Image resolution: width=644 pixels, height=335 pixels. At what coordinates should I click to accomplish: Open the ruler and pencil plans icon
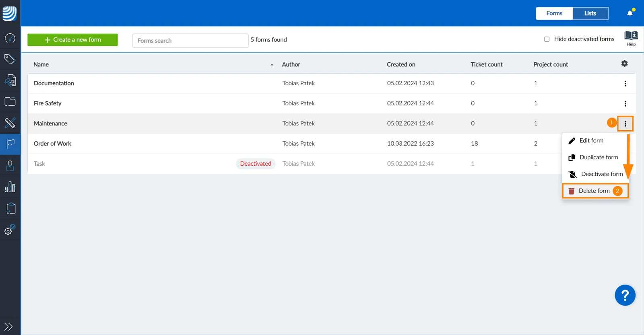pyautogui.click(x=10, y=123)
